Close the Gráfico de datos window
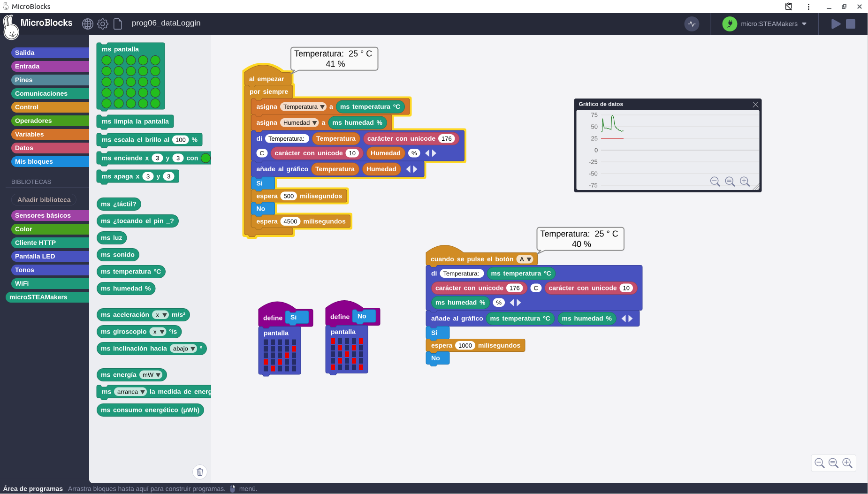868x494 pixels. (755, 105)
